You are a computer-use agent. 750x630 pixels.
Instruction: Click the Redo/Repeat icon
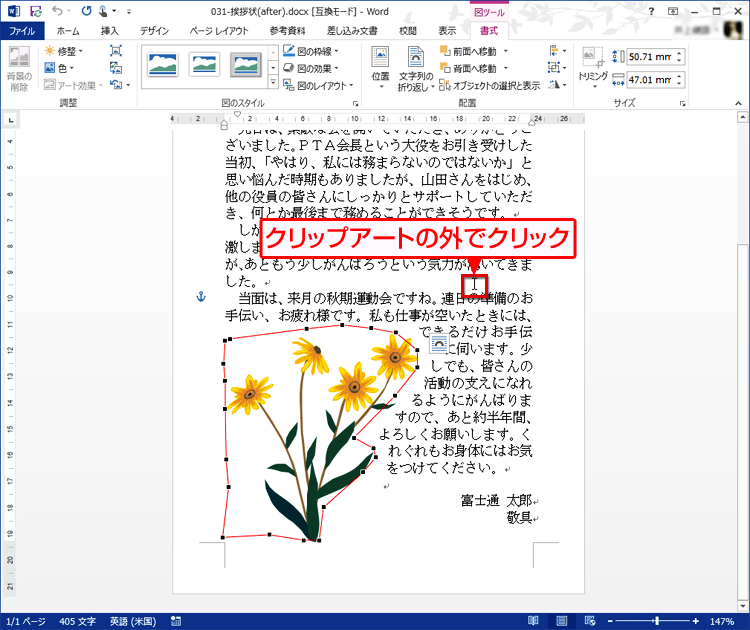coord(86,11)
